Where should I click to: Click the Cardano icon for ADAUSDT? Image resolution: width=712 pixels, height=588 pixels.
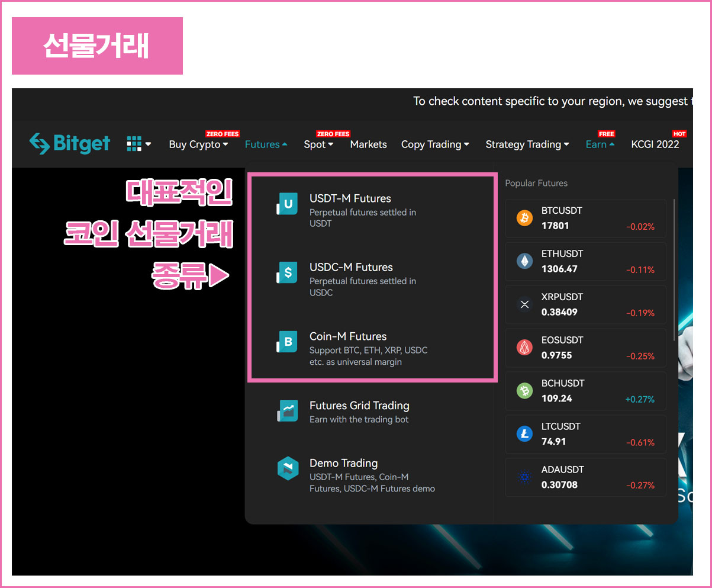click(524, 477)
